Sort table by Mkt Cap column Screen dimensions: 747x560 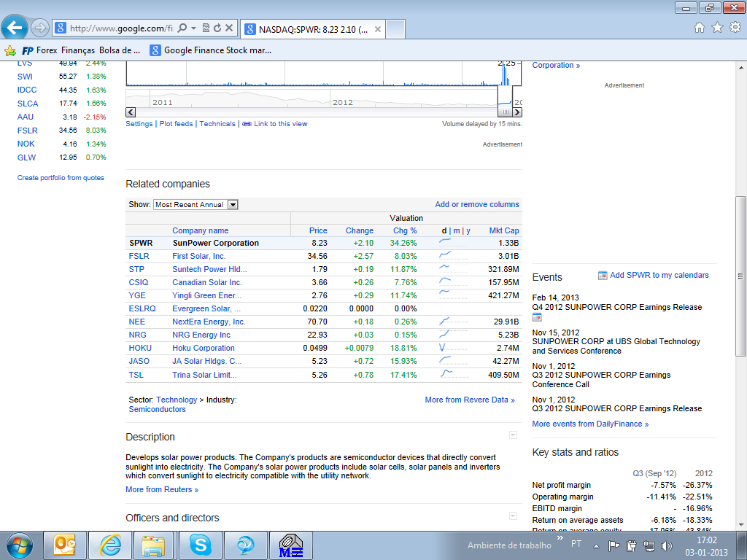[504, 230]
